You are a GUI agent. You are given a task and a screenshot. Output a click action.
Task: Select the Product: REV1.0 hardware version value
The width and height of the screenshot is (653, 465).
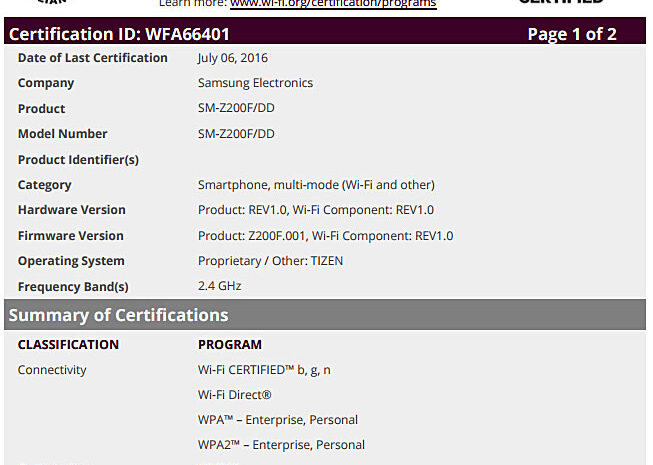[316, 210]
